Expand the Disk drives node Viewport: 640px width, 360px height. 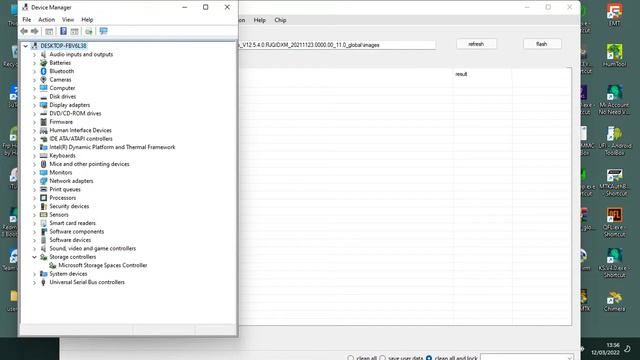click(34, 97)
